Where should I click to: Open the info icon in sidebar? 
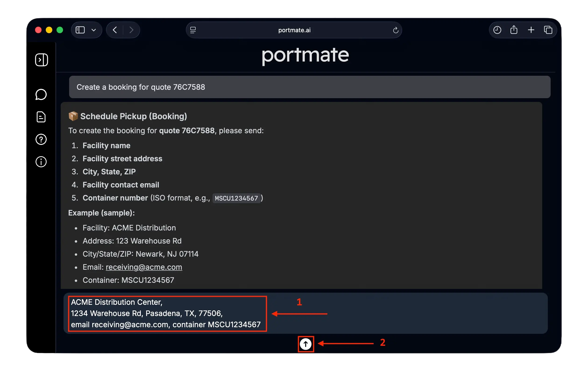(41, 162)
